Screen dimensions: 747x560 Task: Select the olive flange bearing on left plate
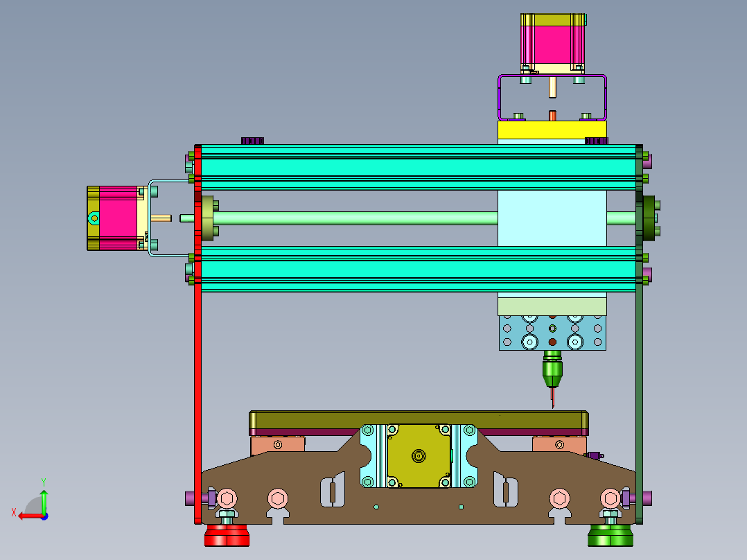coord(208,218)
